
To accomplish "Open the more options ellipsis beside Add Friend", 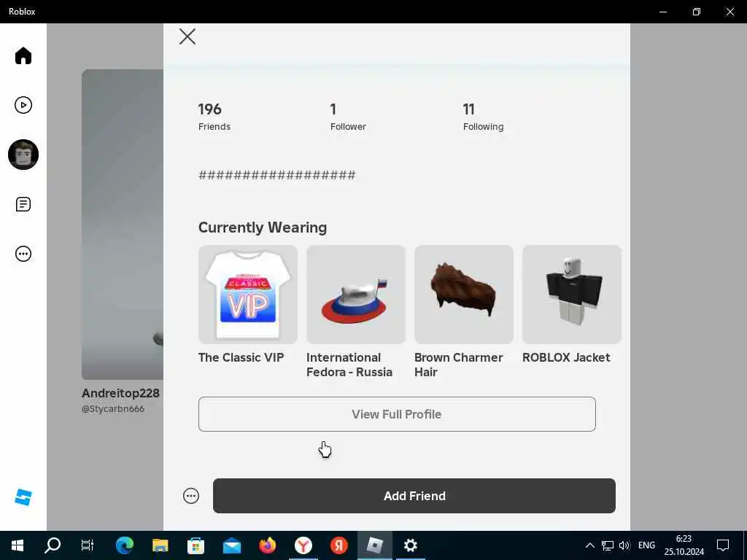I will click(191, 496).
